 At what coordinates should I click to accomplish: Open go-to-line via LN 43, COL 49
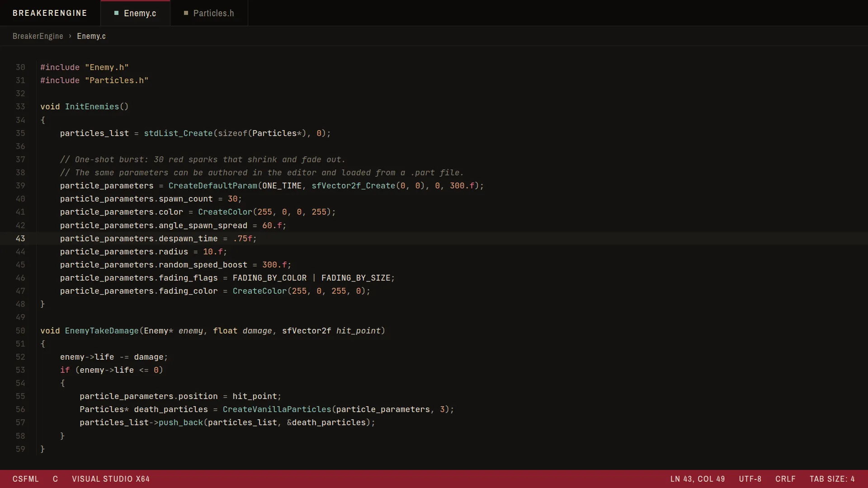(698, 479)
